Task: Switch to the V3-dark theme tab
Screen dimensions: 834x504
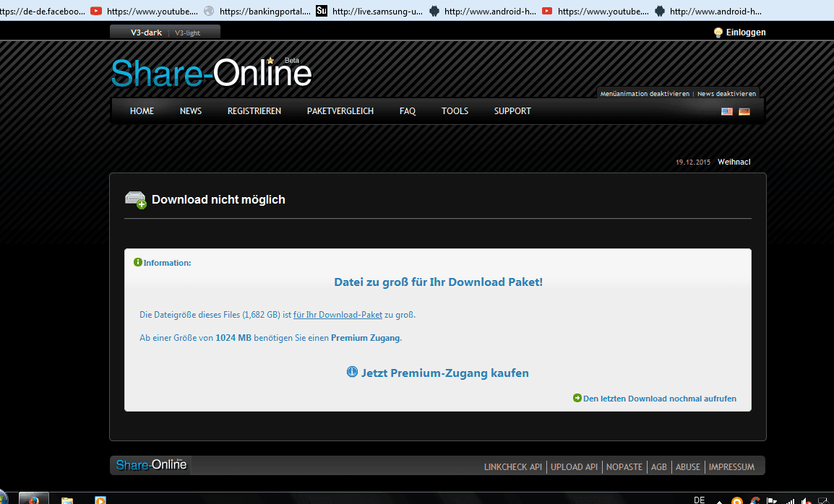Action: (146, 32)
